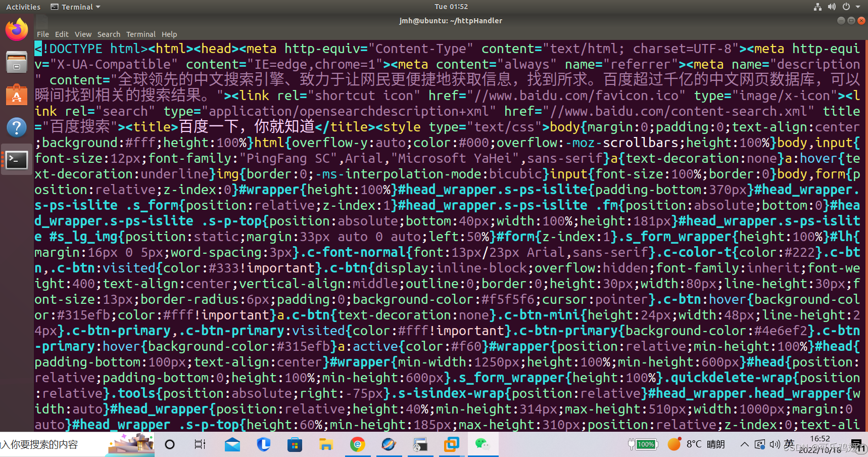Screen dimensions: 868x457
Task: Expand the system menu arrow in top bar
Action: pyautogui.click(x=858, y=7)
